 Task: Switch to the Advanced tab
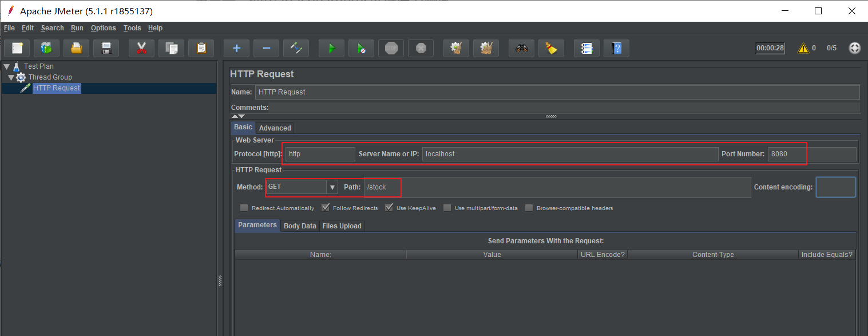click(x=275, y=128)
